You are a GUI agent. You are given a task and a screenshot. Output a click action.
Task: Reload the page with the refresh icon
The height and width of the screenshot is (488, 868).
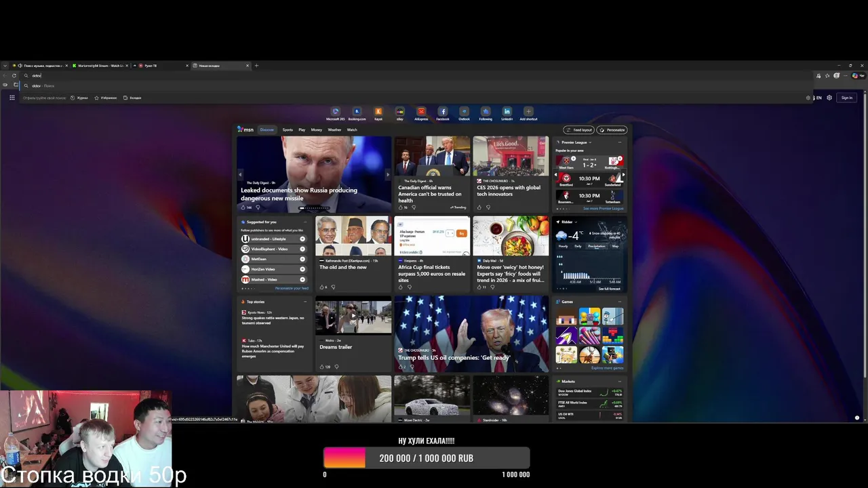(x=14, y=75)
